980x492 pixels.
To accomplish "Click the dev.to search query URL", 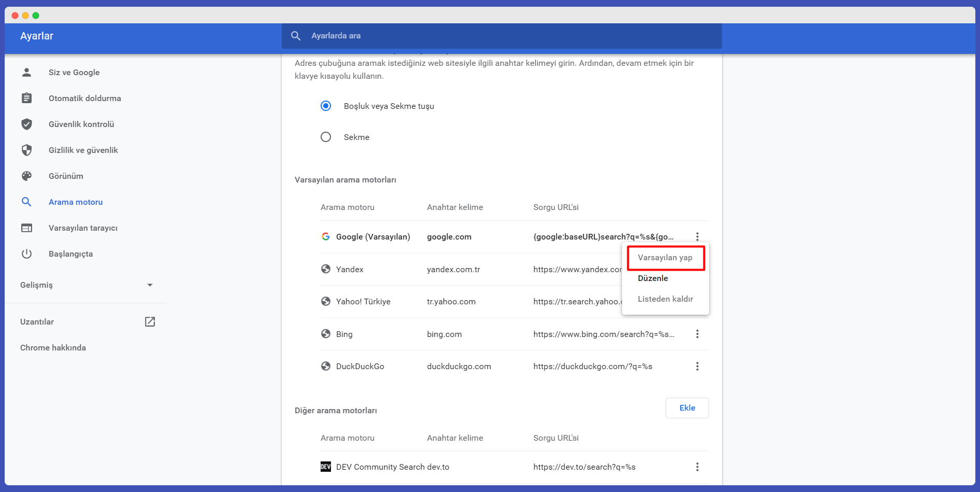I will (x=584, y=467).
